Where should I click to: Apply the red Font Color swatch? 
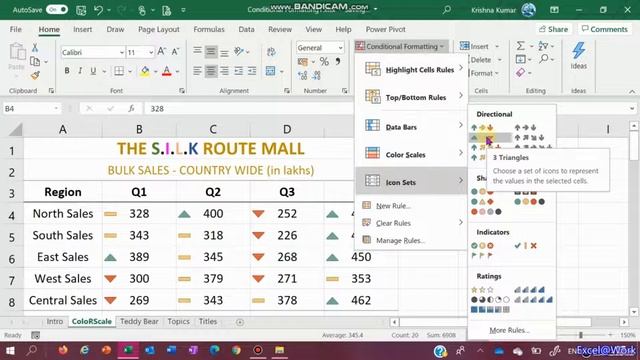click(167, 71)
